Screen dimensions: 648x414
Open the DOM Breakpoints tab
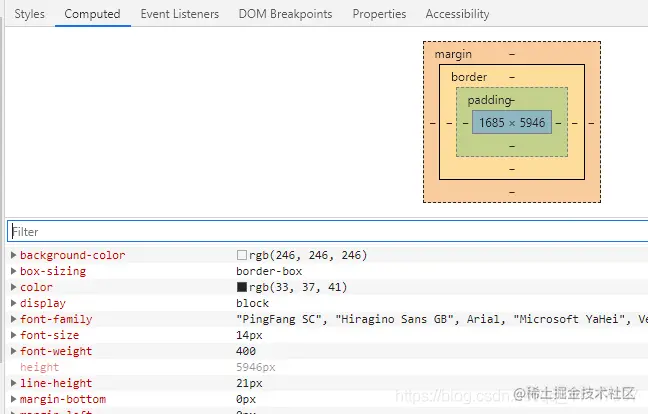[286, 14]
